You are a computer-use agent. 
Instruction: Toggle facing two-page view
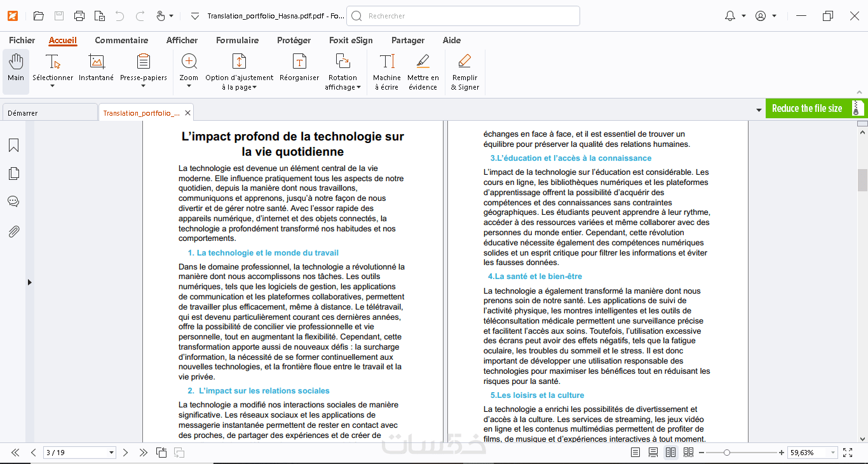click(670, 453)
